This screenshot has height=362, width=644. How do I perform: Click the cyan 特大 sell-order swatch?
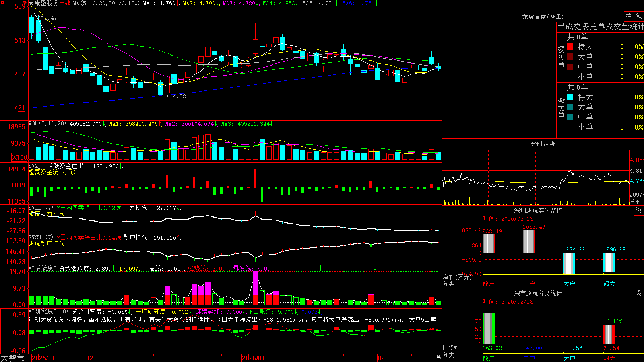click(x=570, y=97)
